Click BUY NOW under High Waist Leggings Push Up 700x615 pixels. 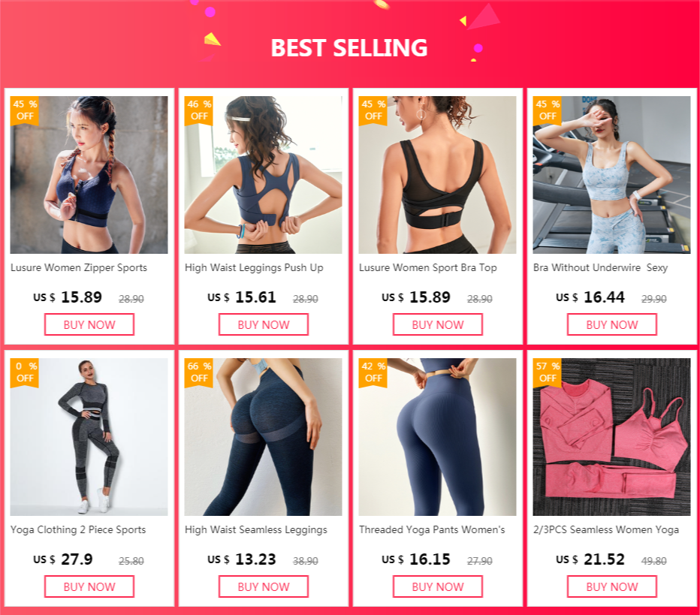tap(264, 324)
